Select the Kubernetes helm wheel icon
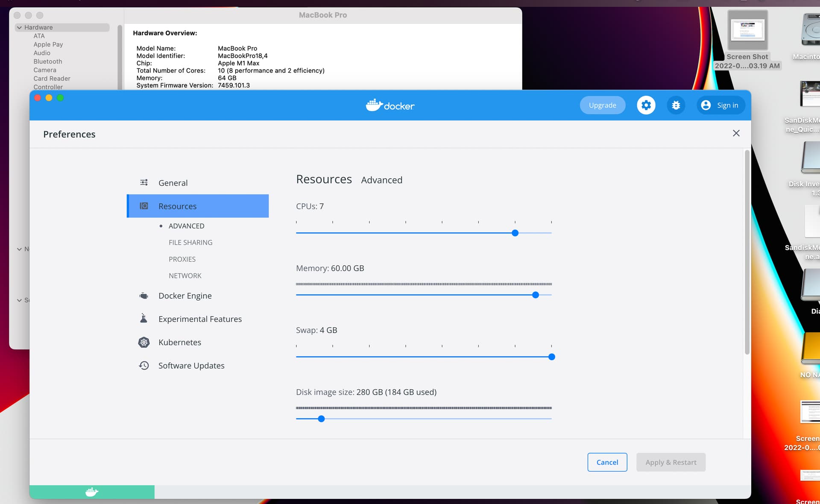The image size is (820, 504). coord(143,342)
